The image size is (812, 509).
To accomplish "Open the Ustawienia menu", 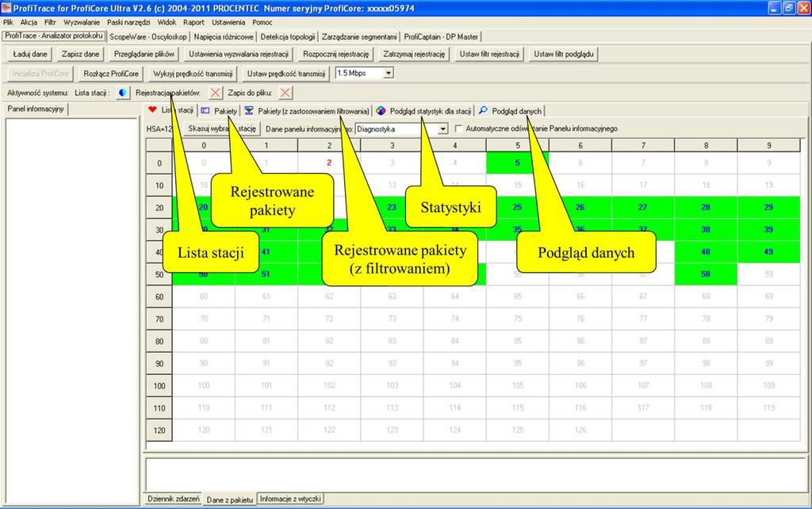I will 228,22.
